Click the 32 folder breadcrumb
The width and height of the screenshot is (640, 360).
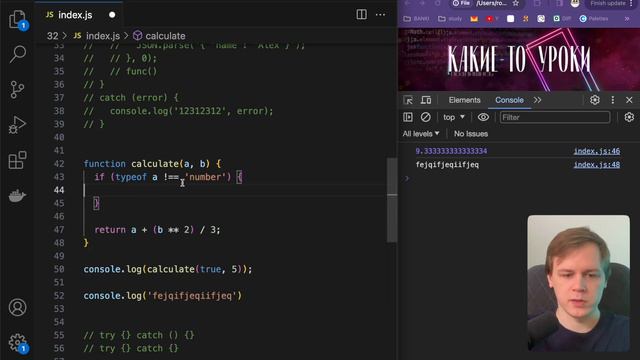tap(52, 36)
